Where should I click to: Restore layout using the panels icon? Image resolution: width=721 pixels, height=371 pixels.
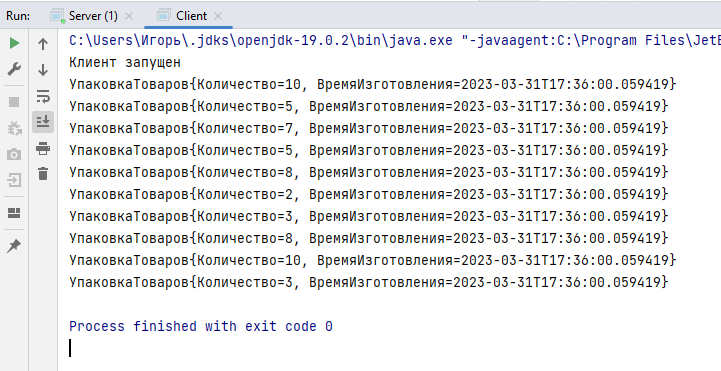coord(14,213)
